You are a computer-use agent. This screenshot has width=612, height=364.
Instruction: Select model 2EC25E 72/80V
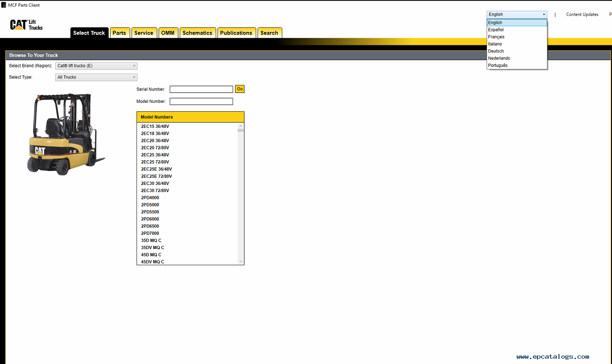156,176
